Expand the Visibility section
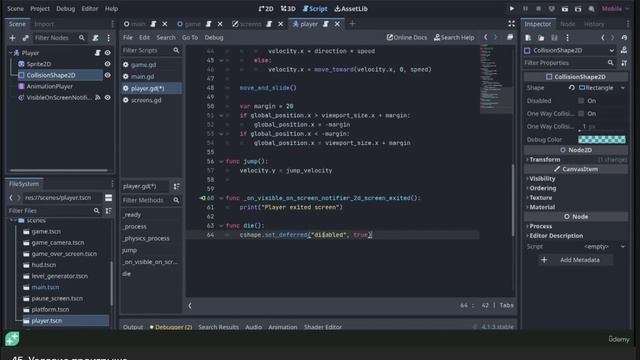The image size is (640, 360). point(542,179)
